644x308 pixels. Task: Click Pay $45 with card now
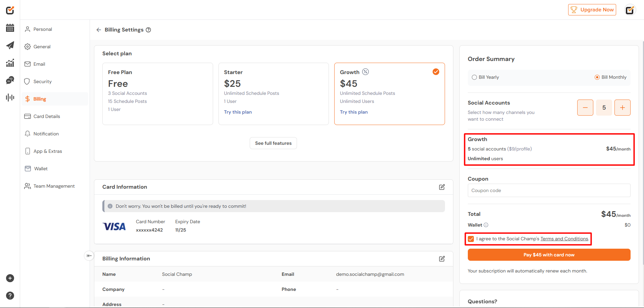549,255
